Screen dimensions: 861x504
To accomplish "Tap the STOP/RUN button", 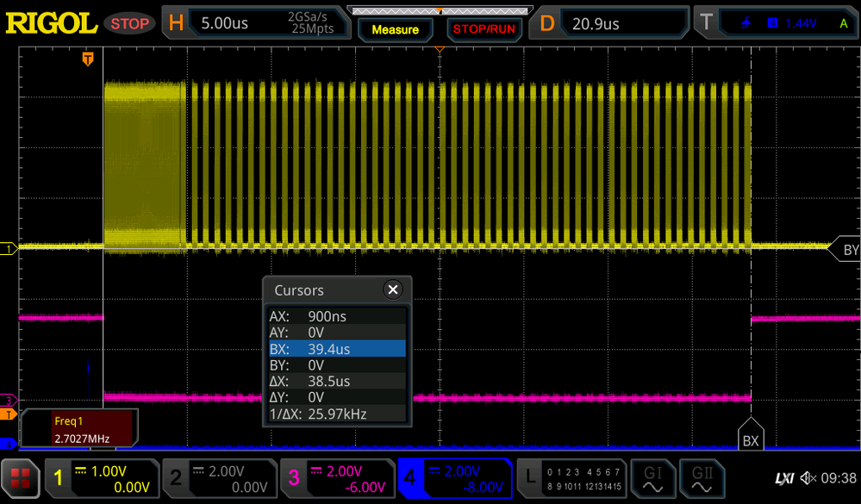I will click(484, 29).
